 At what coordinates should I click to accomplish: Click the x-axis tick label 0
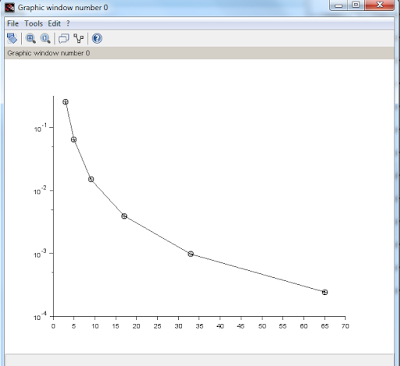[53, 326]
